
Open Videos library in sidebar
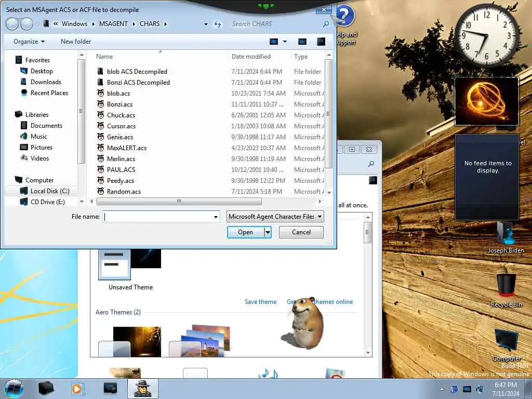[39, 158]
